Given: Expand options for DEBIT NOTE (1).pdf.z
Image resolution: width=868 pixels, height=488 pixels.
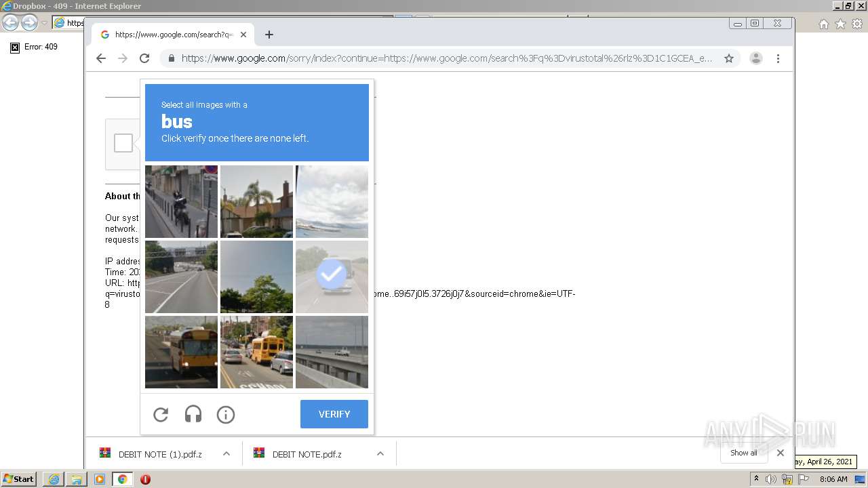Looking at the screenshot, I should pyautogui.click(x=226, y=454).
